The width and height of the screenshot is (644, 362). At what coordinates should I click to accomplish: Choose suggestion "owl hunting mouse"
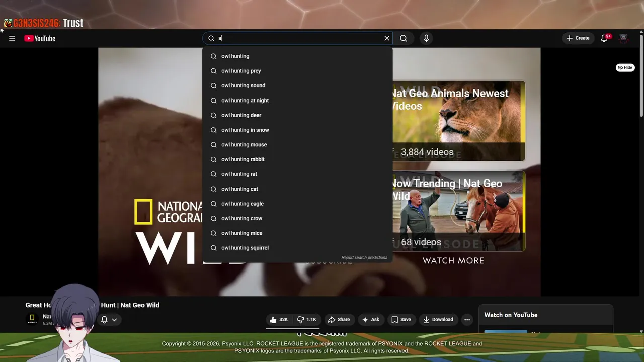pos(297,145)
